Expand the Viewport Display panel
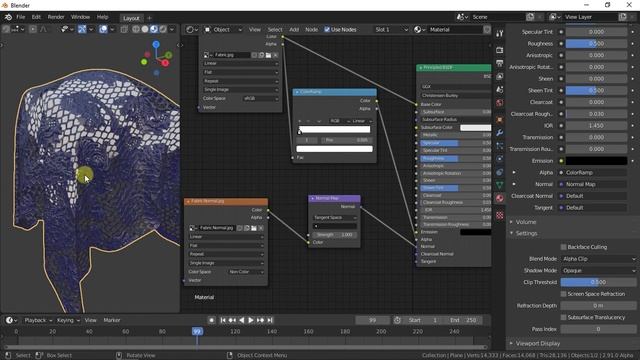This screenshot has height=360, width=640. tap(538, 344)
